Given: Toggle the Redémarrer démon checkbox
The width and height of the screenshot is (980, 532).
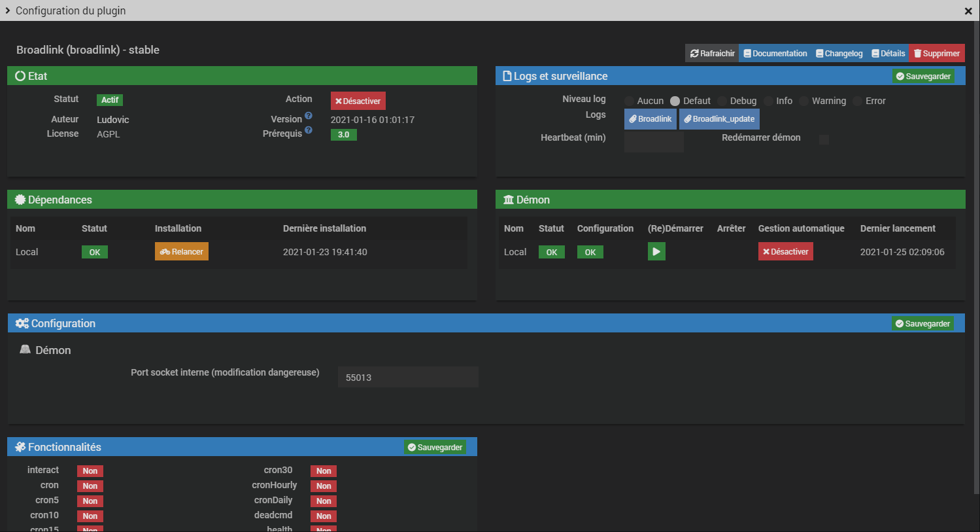Looking at the screenshot, I should coord(824,139).
